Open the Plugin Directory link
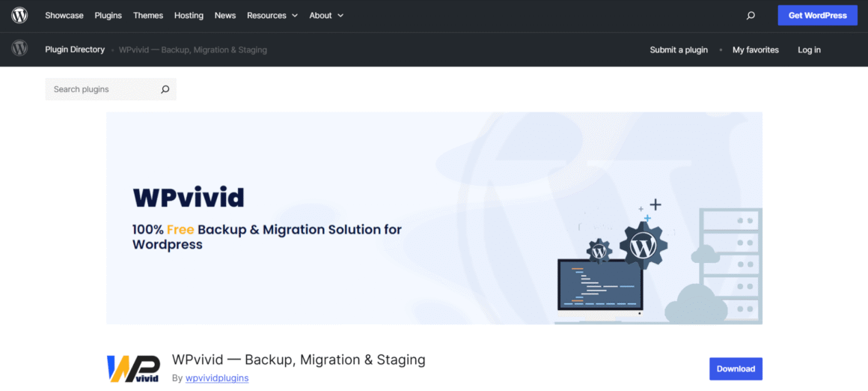Viewport: 868px width, 391px height. click(x=75, y=49)
